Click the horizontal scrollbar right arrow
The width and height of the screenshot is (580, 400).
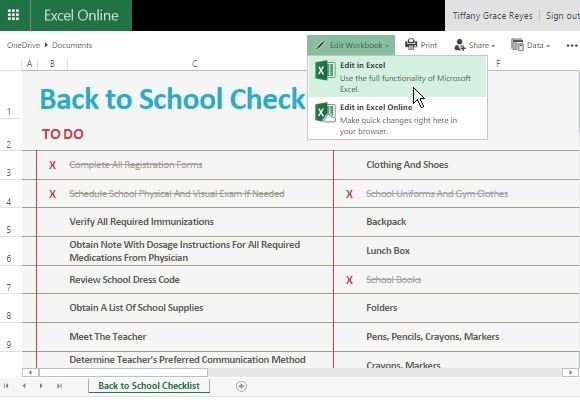coord(570,372)
